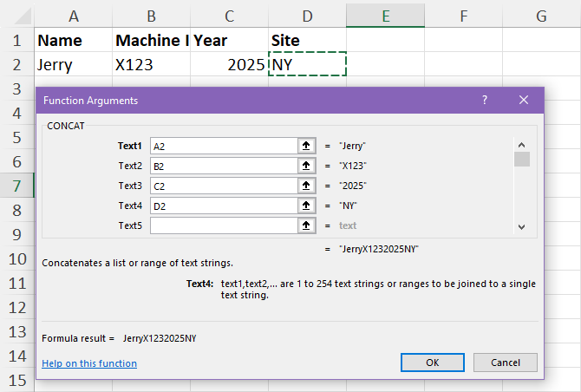Image resolution: width=581 pixels, height=392 pixels.
Task: Click the Text5 range selector arrow icon
Action: [306, 225]
